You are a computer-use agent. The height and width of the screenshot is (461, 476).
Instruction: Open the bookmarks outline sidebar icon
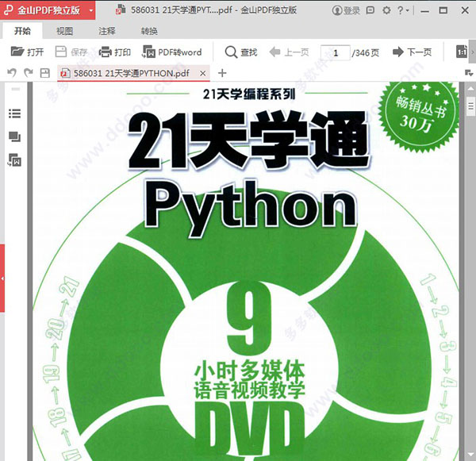pyautogui.click(x=14, y=113)
